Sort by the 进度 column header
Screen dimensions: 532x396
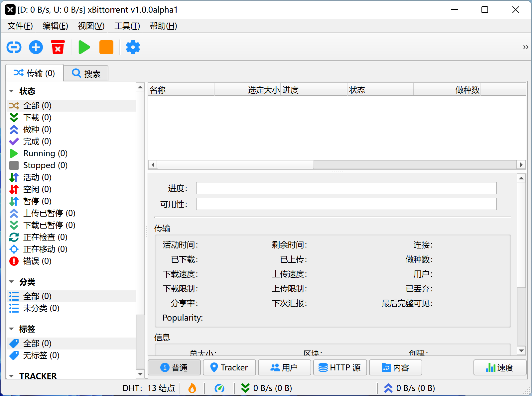coord(314,90)
